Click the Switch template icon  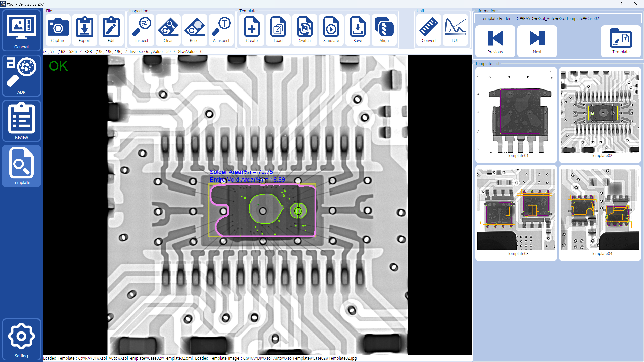[x=305, y=30]
